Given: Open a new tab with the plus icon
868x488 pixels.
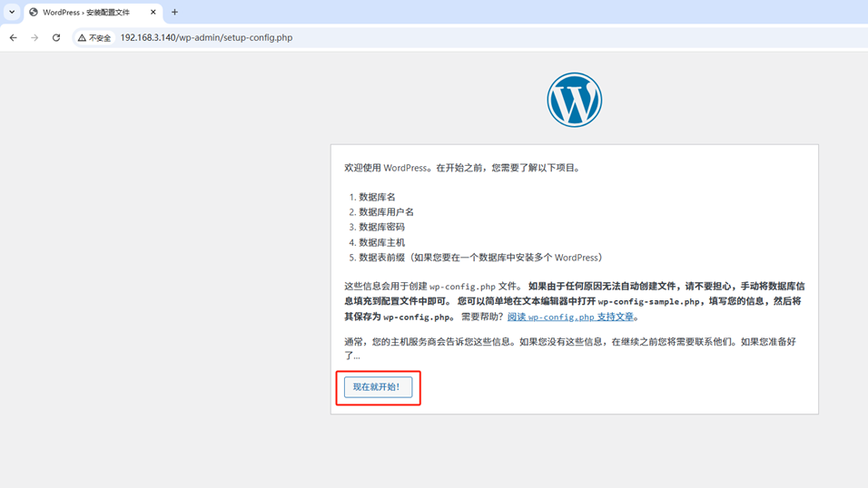Looking at the screenshot, I should click(174, 12).
